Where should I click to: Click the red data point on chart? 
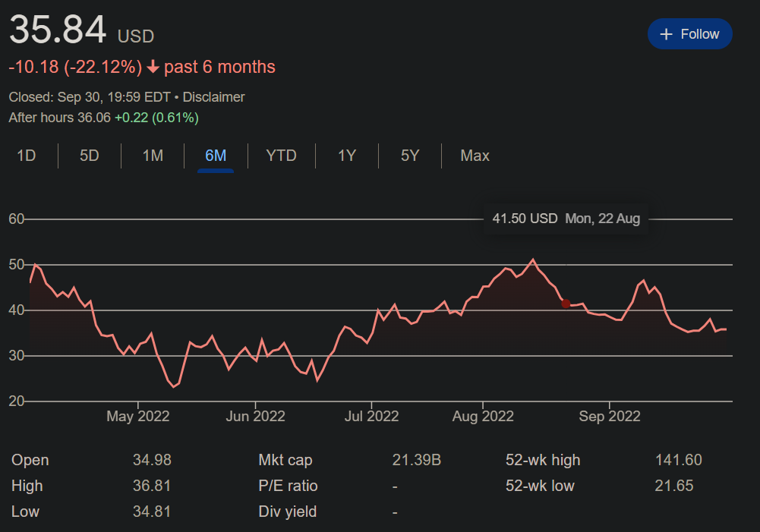point(566,304)
